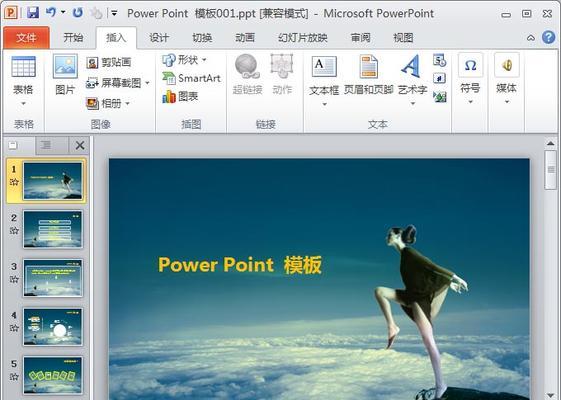Open the 屏幕截图 screenshot dropdown arrow
Screen dimensions: 561x400
click(x=147, y=83)
